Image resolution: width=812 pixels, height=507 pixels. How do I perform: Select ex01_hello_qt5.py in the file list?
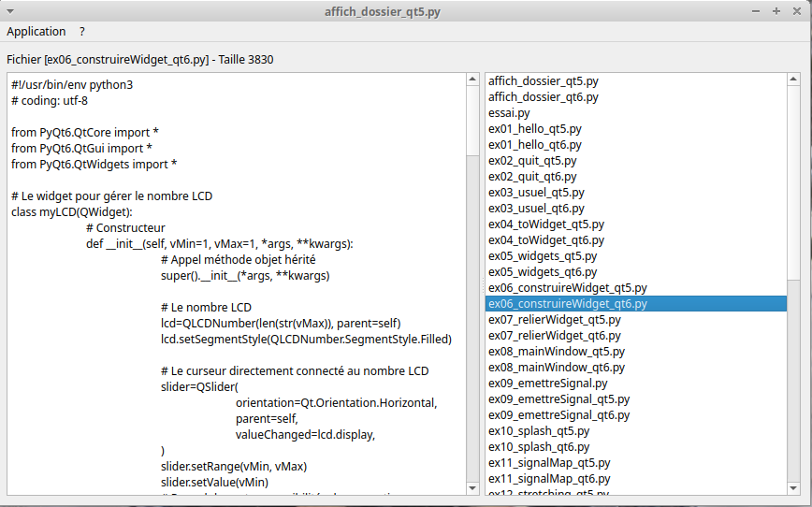coord(535,129)
